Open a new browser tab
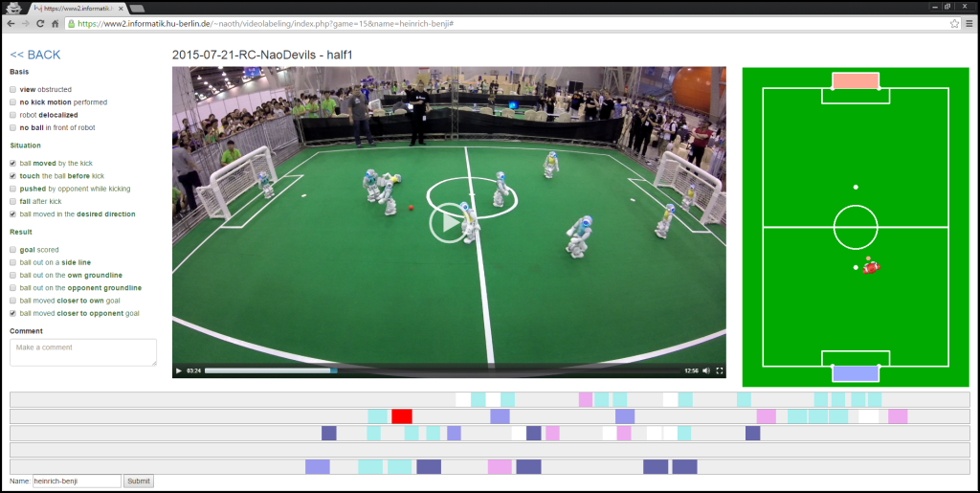 (137, 8)
